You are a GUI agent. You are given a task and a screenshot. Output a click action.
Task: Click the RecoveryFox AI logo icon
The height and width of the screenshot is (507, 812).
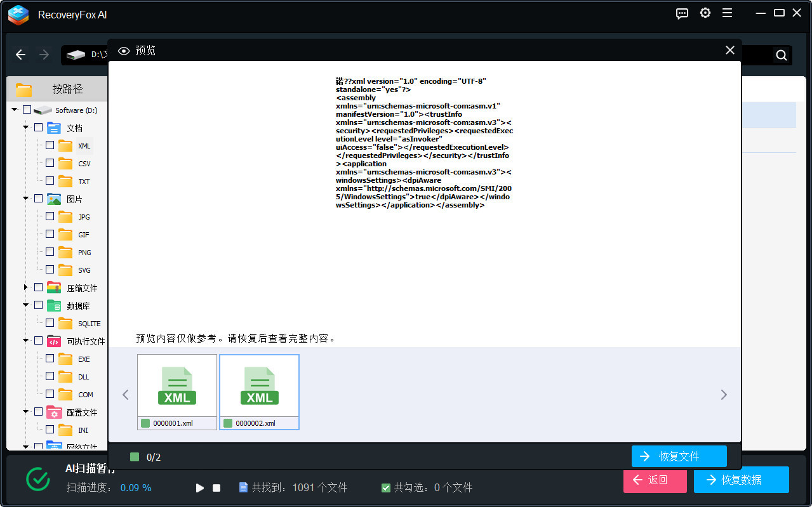coord(18,15)
